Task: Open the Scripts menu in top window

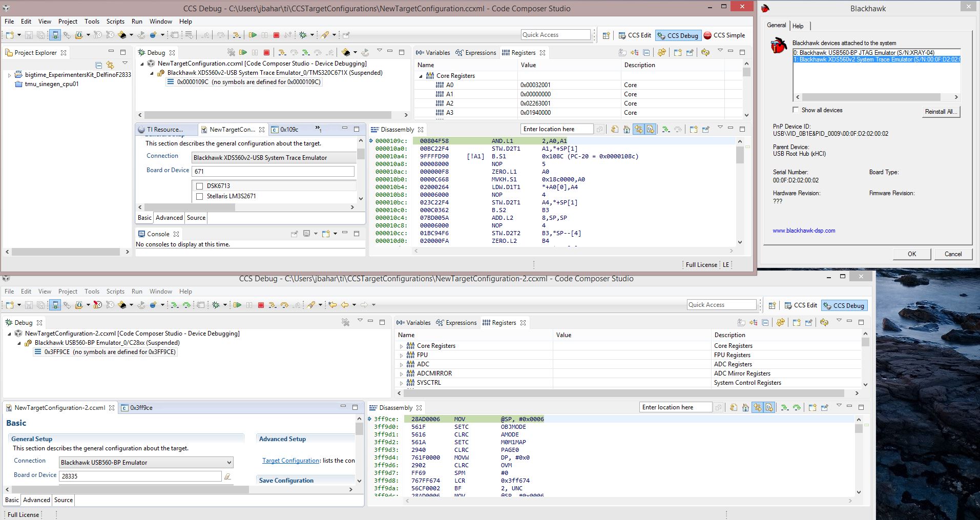Action: (x=115, y=22)
